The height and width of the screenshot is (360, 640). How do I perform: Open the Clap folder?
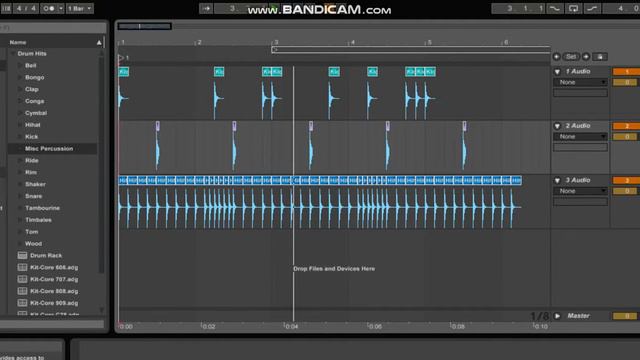tap(31, 89)
